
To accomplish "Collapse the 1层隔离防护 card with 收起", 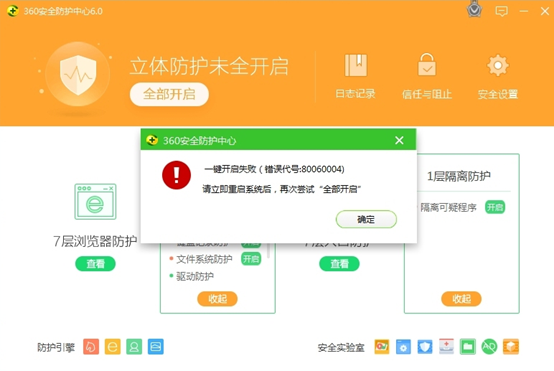I will (x=461, y=299).
